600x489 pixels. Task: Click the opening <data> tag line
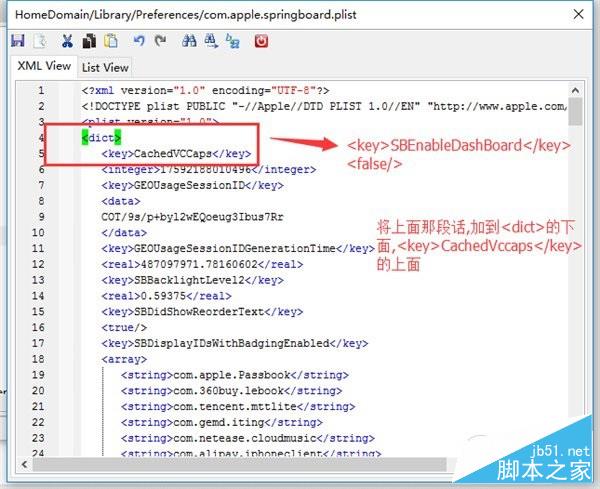pos(121,201)
